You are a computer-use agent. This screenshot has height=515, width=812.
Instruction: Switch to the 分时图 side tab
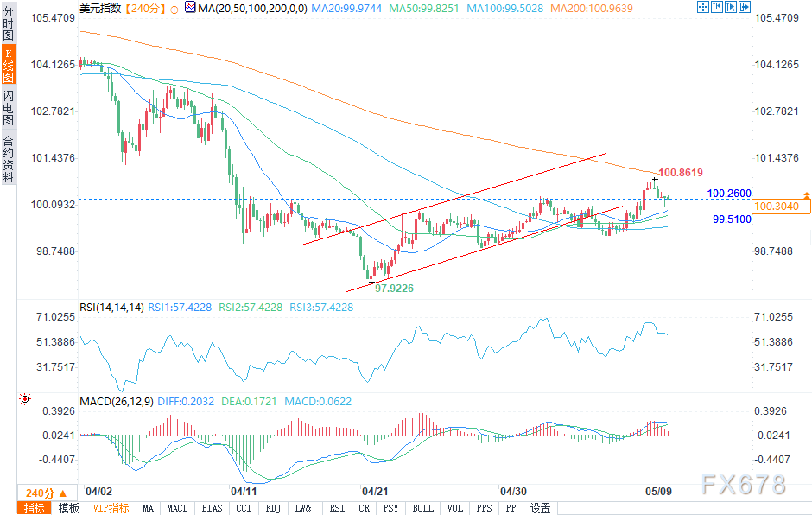(8, 23)
